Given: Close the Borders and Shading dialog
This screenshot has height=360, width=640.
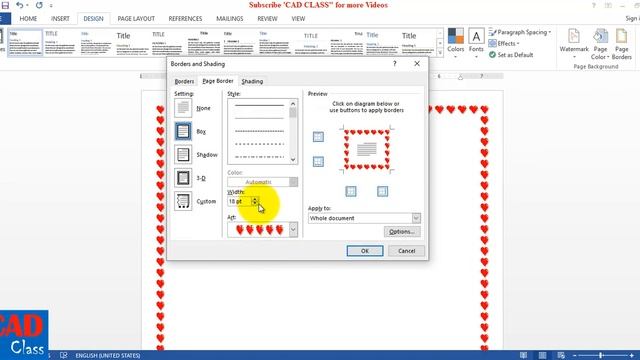Looking at the screenshot, I should point(417,64).
